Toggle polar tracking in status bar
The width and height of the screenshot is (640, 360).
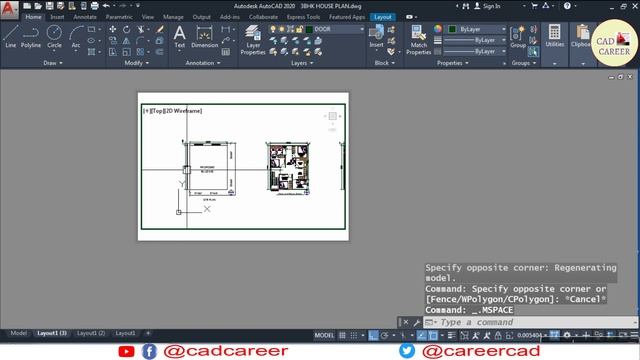click(x=384, y=335)
